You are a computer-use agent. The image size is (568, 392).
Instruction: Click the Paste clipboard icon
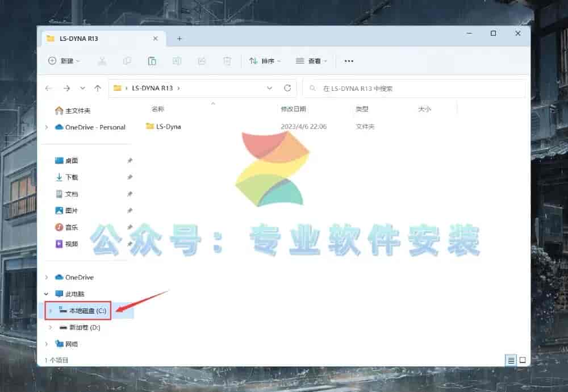[x=152, y=61]
